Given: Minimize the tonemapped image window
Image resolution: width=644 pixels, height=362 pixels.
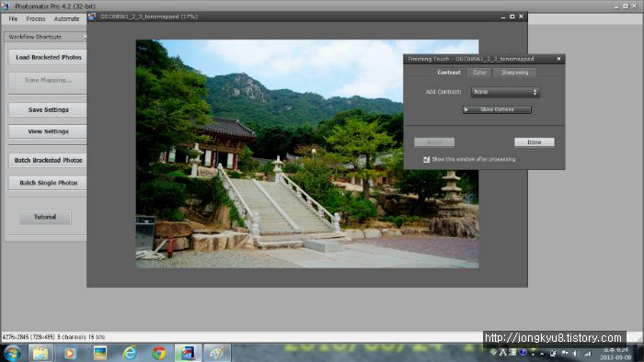Looking at the screenshot, I should click(x=503, y=17).
